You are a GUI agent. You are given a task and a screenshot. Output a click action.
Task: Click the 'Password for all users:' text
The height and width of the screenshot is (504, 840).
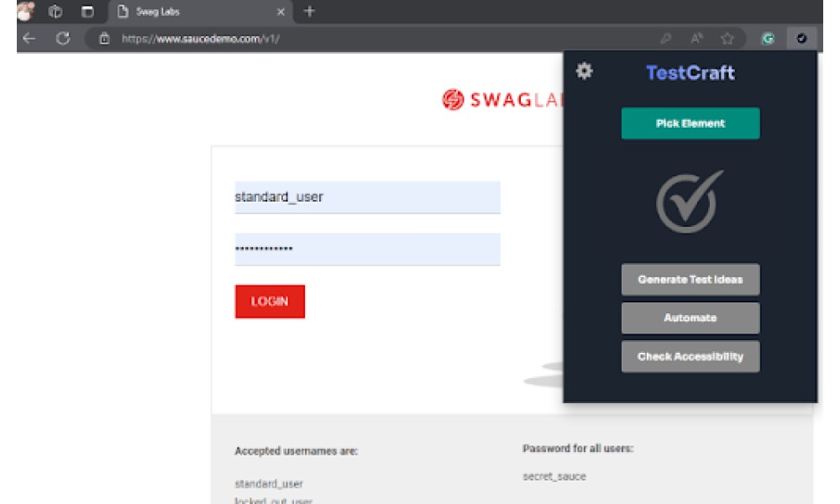point(578,449)
